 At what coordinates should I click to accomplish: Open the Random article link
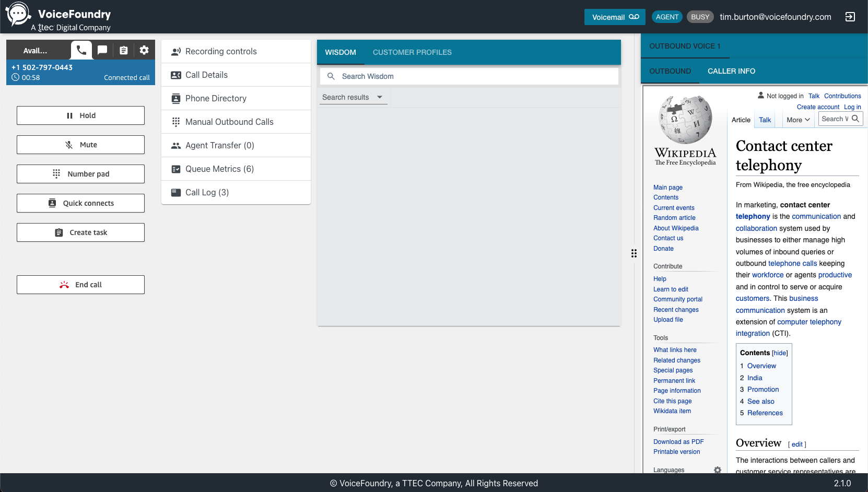click(x=674, y=218)
